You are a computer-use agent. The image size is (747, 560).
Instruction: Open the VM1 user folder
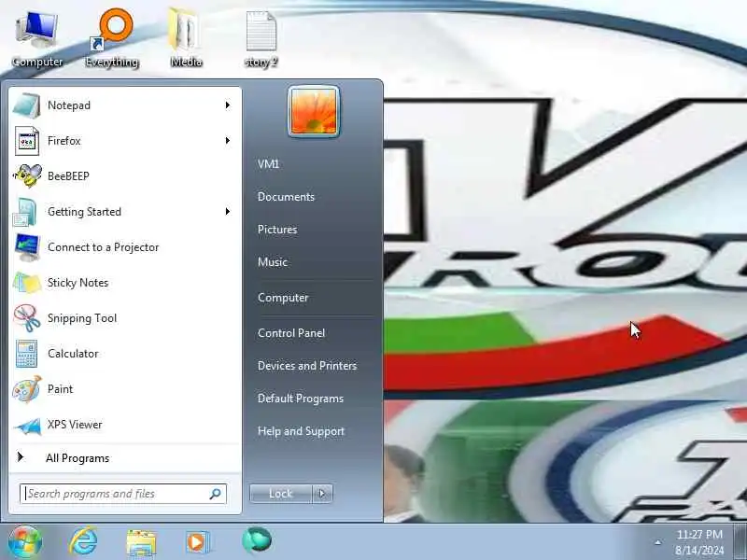(x=268, y=164)
